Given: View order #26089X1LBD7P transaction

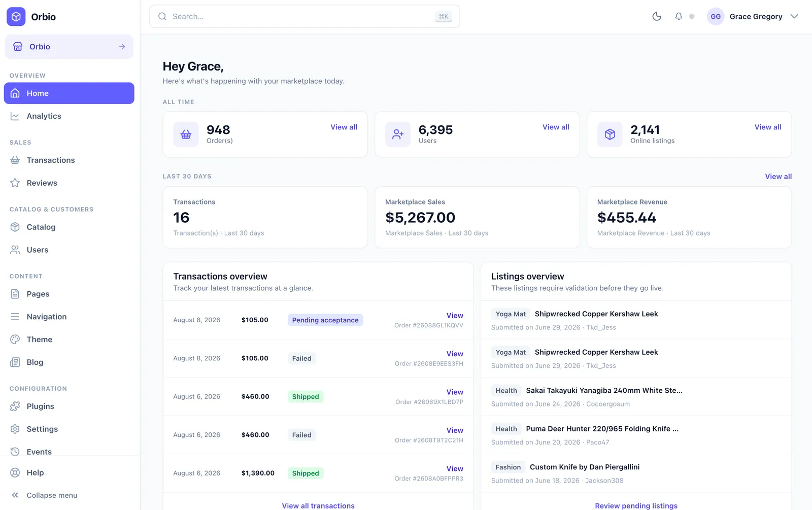Looking at the screenshot, I should (455, 392).
